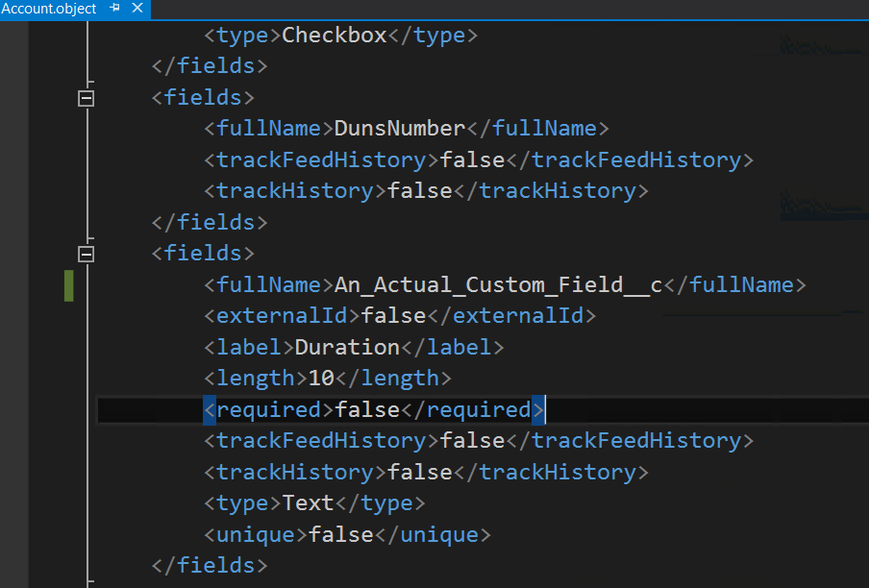Screen dimensions: 869x588
Task: Close the Account.object tab
Action: (x=137, y=9)
